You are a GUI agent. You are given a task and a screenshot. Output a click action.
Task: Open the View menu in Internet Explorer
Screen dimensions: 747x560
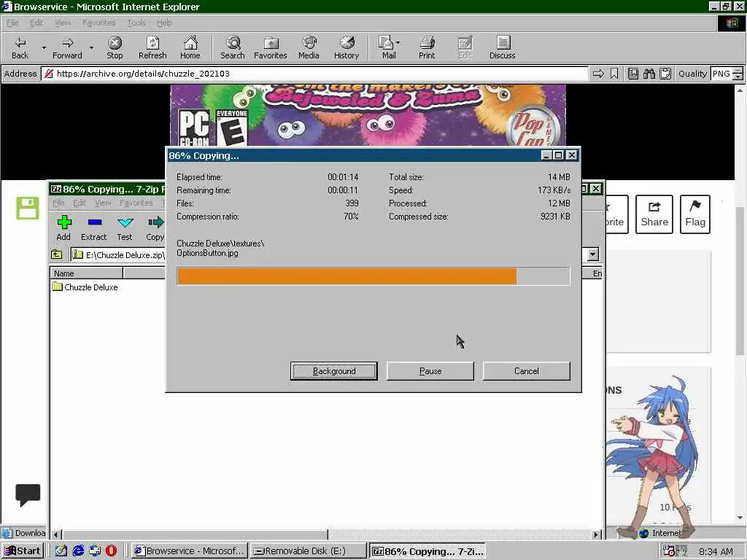pos(63,23)
